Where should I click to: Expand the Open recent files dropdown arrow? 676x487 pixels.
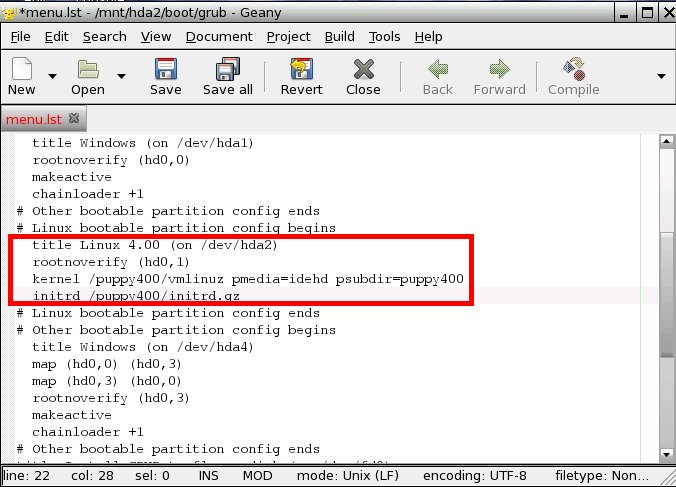tap(121, 76)
